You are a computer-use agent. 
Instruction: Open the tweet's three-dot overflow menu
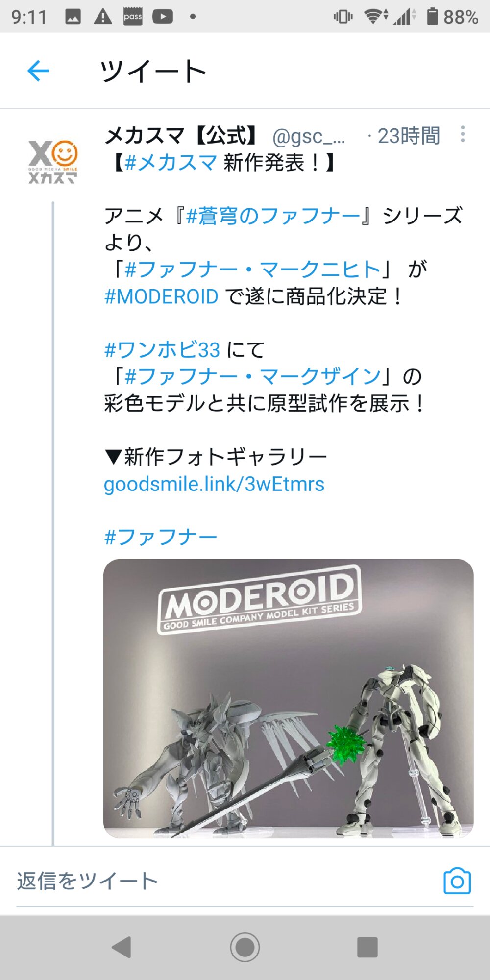point(463,134)
